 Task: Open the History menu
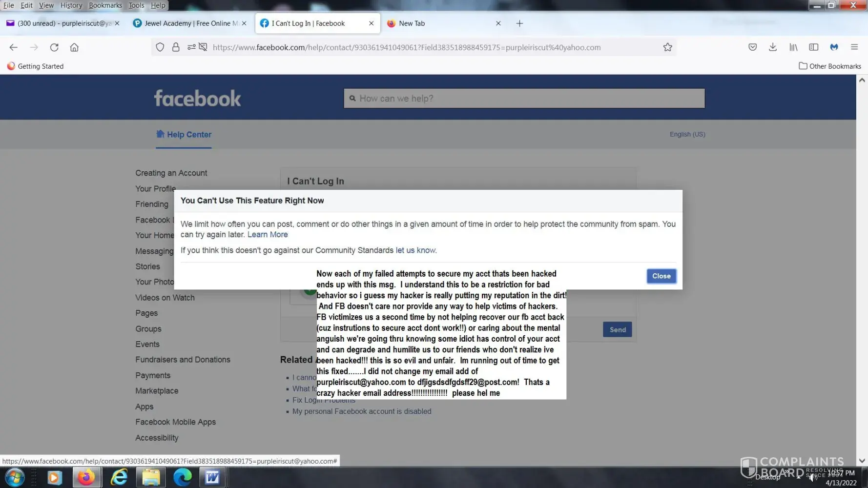tap(71, 5)
